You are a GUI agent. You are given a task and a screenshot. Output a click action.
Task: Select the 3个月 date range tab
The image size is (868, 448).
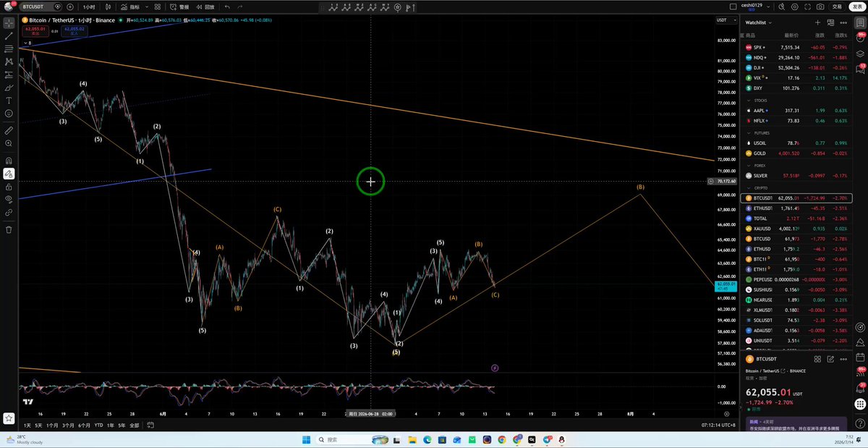(x=68, y=425)
